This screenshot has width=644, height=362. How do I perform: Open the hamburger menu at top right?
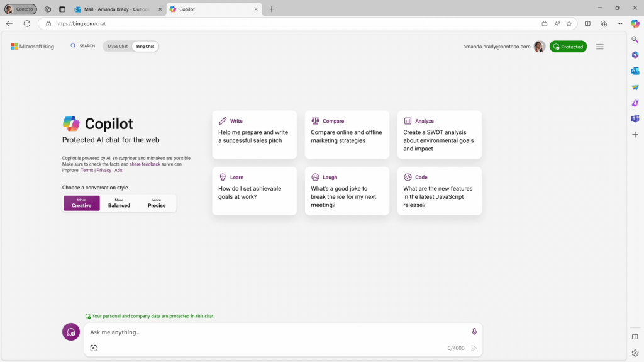599,47
